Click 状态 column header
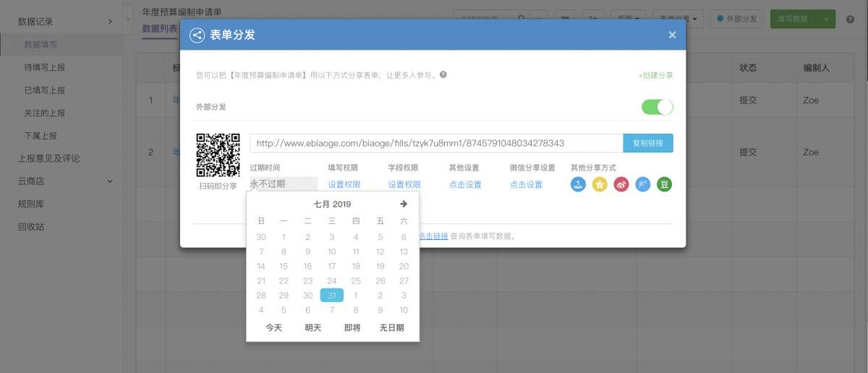 [x=748, y=67]
